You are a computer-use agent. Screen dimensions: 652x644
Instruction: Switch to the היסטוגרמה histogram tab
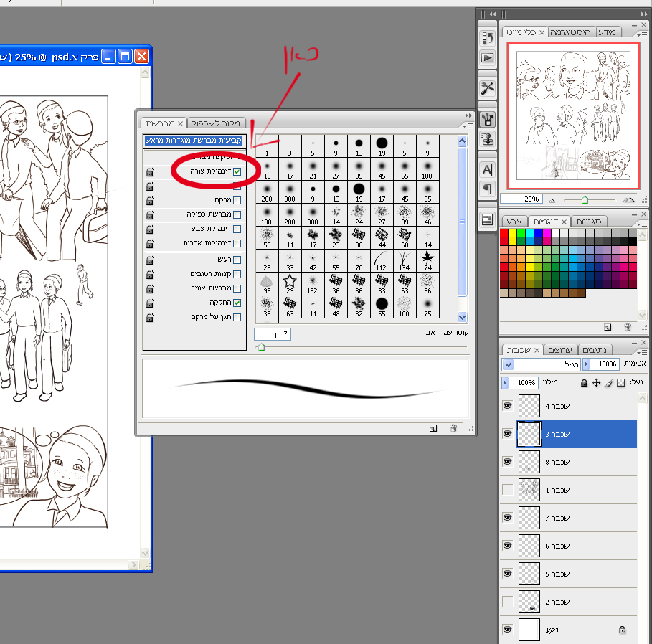pyautogui.click(x=570, y=32)
